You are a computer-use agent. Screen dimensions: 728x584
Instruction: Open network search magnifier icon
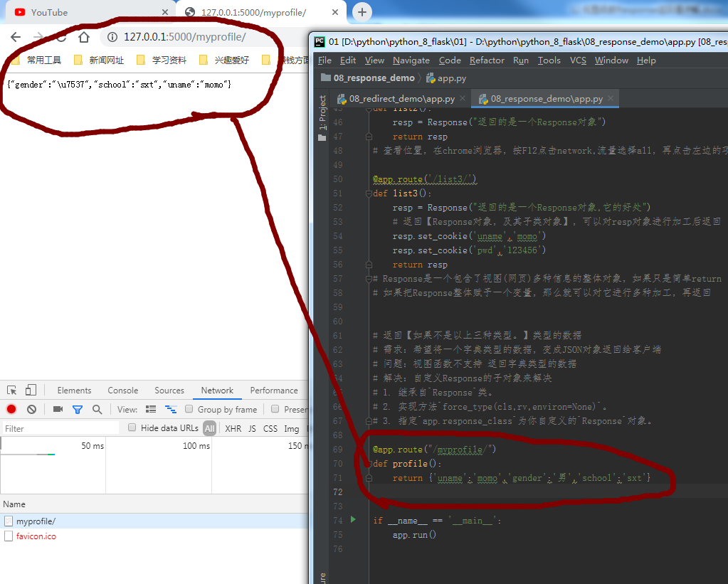(97, 409)
